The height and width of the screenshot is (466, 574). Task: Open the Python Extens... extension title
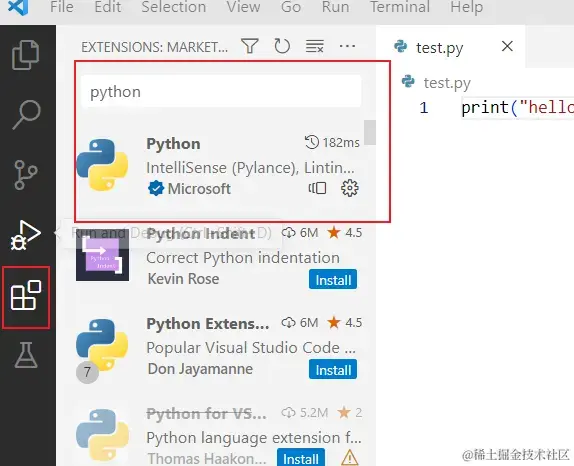point(208,324)
